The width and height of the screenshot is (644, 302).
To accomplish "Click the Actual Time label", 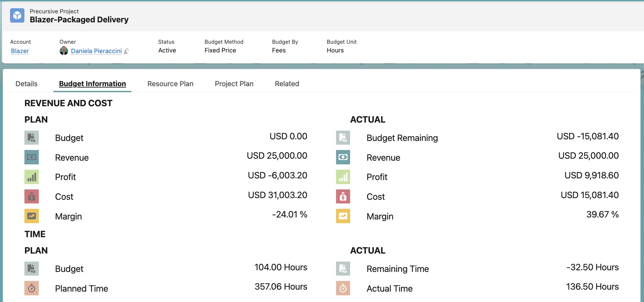I will click(390, 289).
